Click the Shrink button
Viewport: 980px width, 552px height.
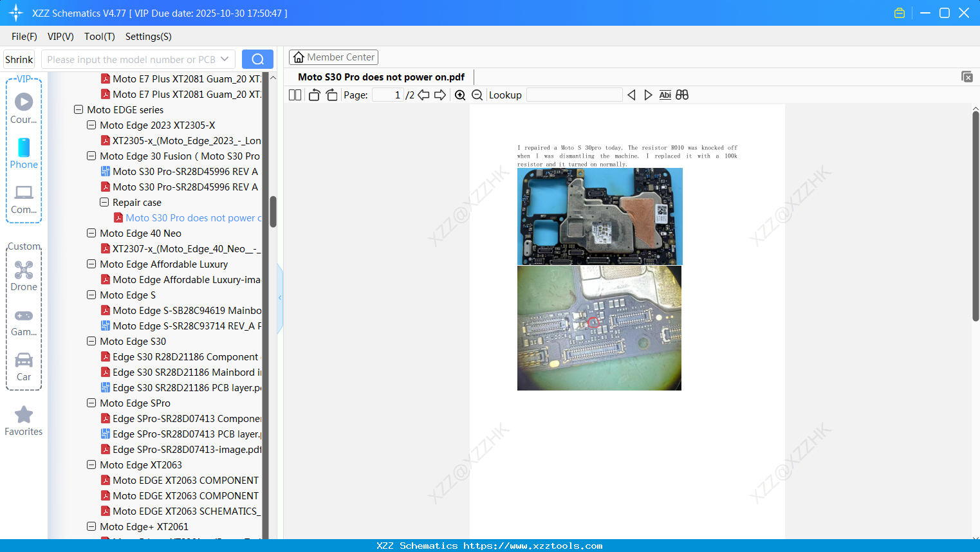tap(18, 59)
